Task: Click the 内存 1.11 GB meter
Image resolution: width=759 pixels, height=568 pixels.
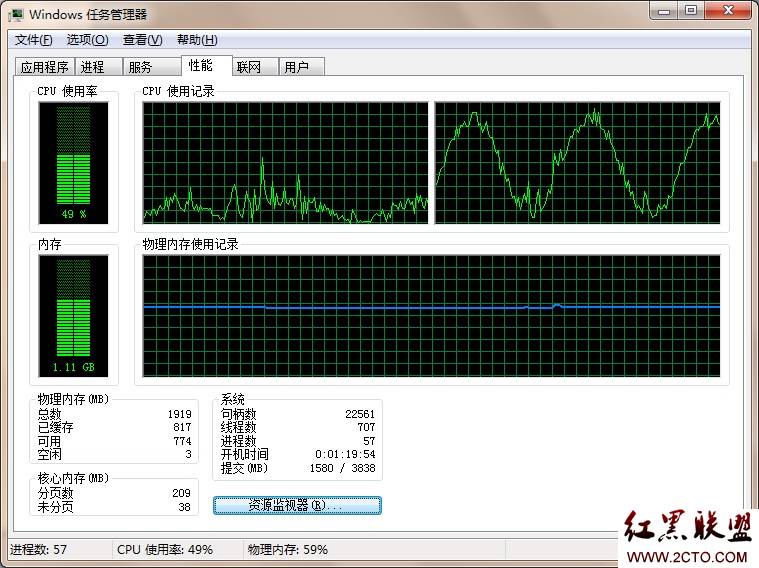Action: tap(74, 316)
